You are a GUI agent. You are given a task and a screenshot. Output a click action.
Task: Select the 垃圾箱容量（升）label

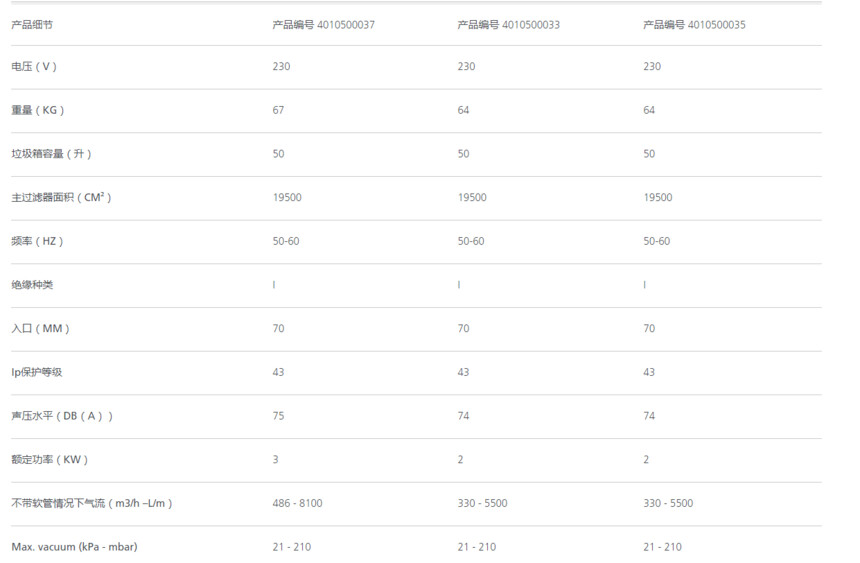point(52,154)
